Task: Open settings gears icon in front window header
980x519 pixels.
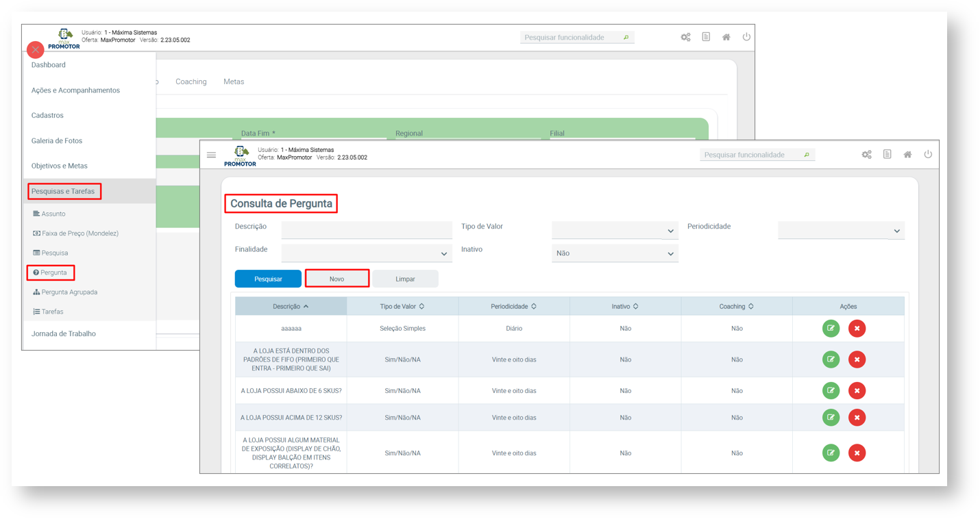Action: [866, 155]
